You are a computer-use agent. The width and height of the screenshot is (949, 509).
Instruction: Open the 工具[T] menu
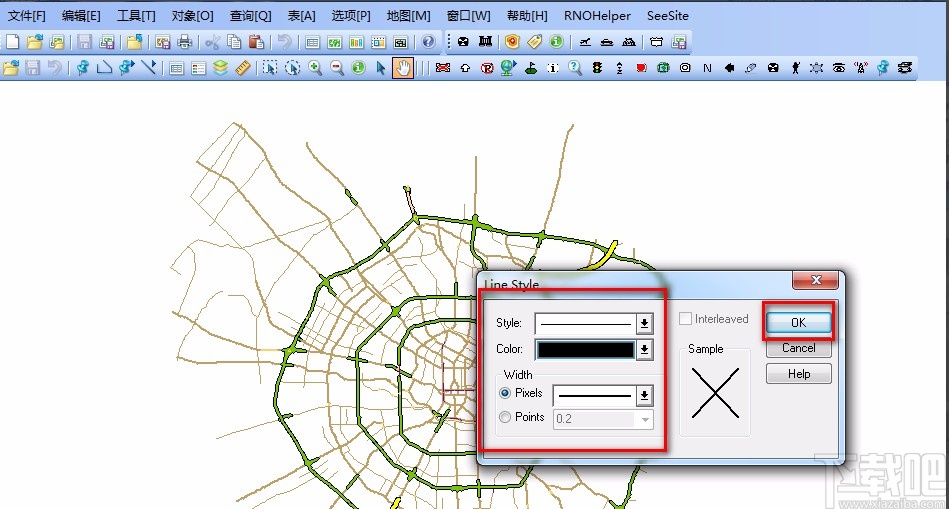(136, 16)
